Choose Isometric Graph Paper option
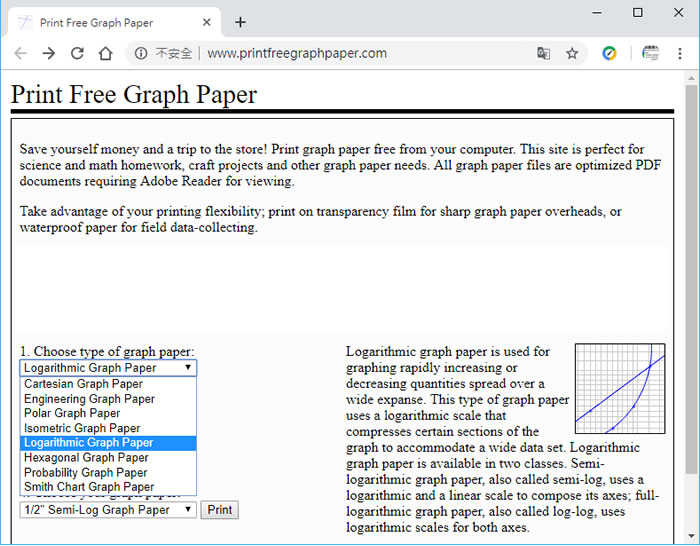This screenshot has width=700, height=546. coord(108,428)
